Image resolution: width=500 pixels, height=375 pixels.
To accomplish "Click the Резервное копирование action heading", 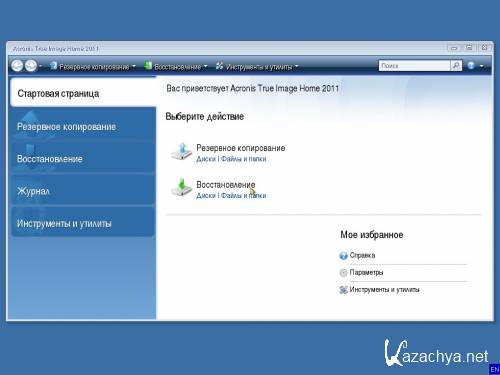I will 241,148.
